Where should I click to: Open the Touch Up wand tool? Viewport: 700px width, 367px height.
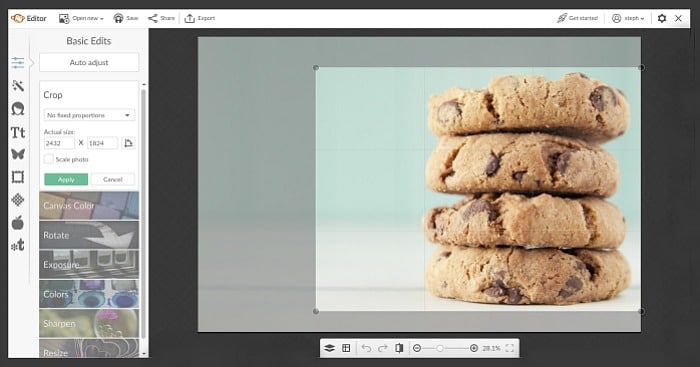tap(18, 86)
